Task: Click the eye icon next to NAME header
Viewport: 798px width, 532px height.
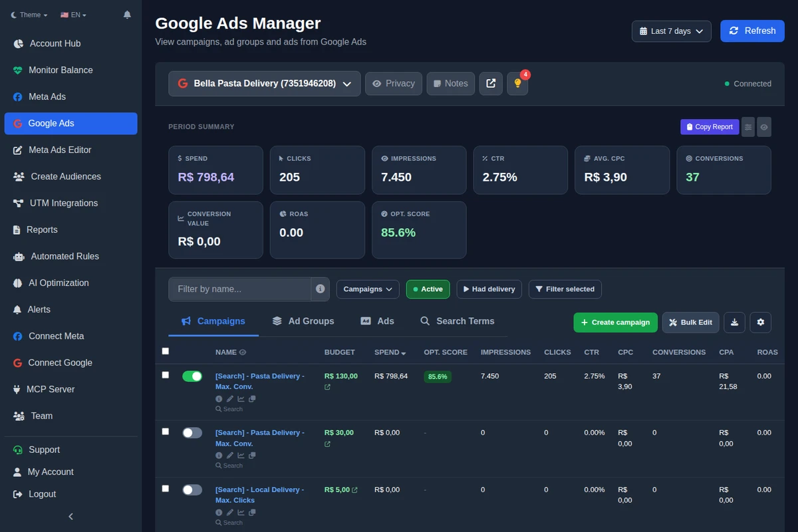Action: click(x=243, y=352)
